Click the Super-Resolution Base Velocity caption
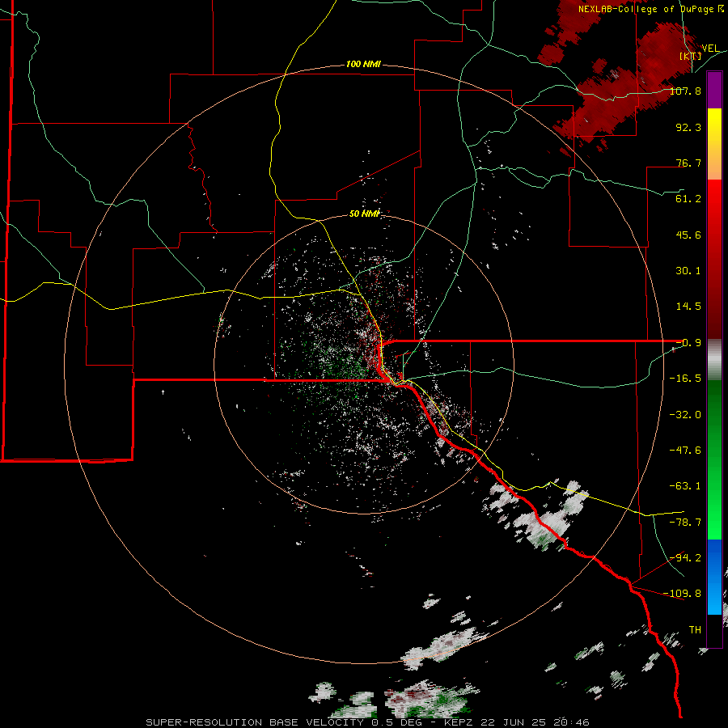 [x=367, y=722]
